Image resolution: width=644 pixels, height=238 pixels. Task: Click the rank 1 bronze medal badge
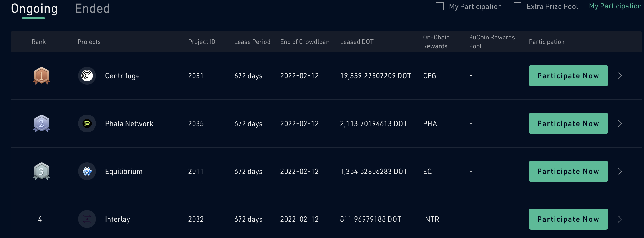(x=41, y=76)
